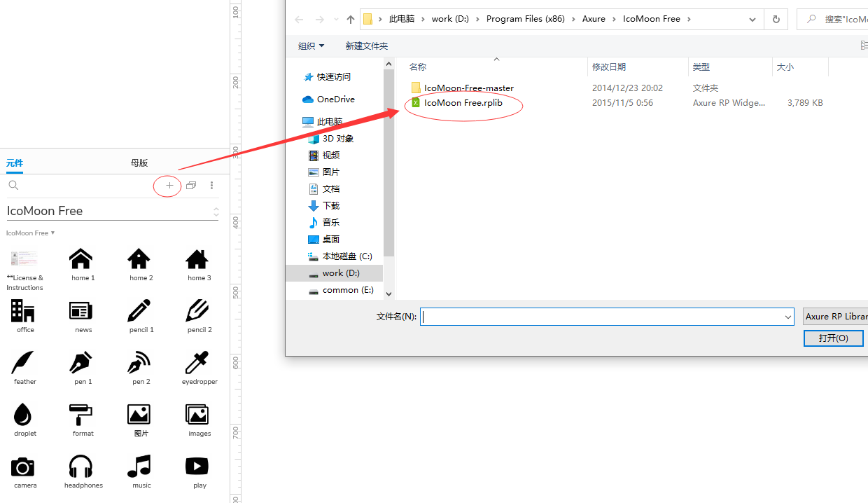Screen dimensions: 868x503
Task: Click the add library plus button
Action: coord(169,186)
